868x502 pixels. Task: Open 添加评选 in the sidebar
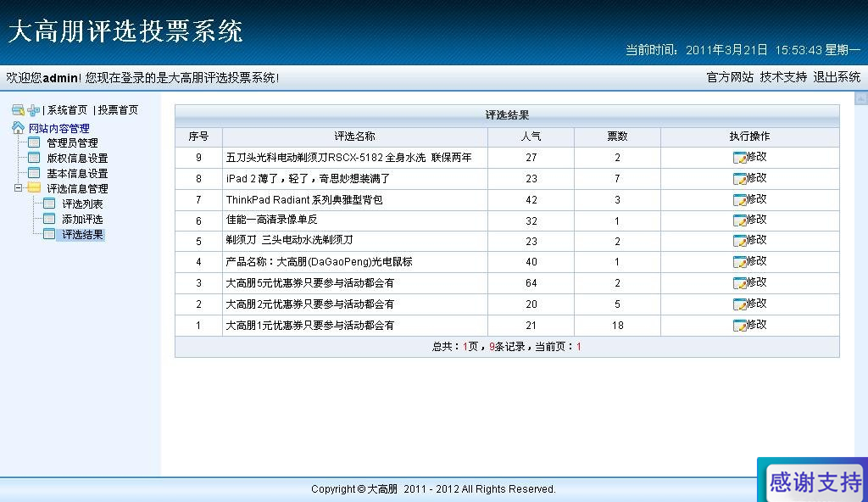click(x=82, y=220)
